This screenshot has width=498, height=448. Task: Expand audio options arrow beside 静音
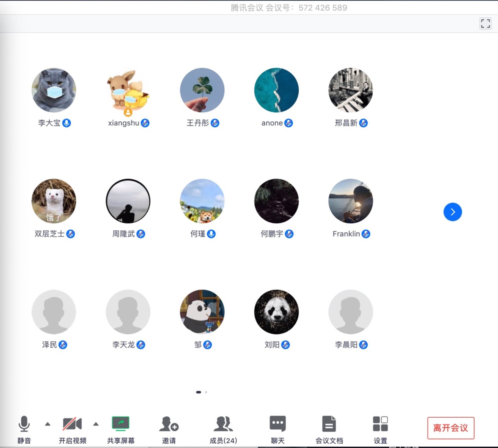[48, 424]
